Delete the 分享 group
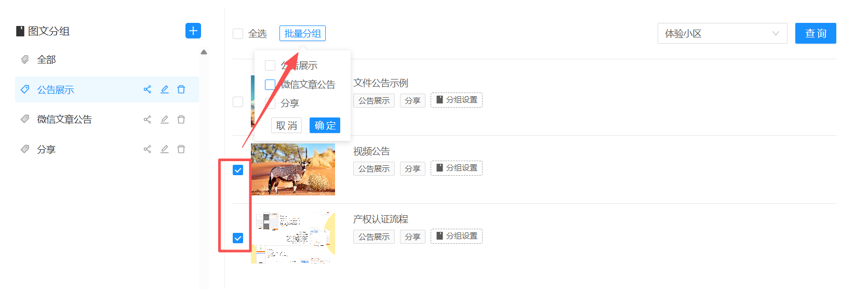Image resolution: width=868 pixels, height=289 pixels. 181,149
